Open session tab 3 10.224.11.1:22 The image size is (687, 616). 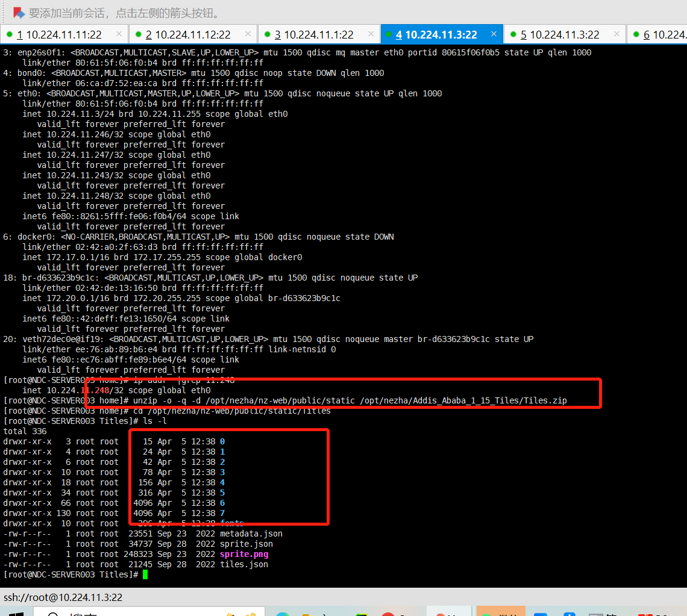click(313, 35)
